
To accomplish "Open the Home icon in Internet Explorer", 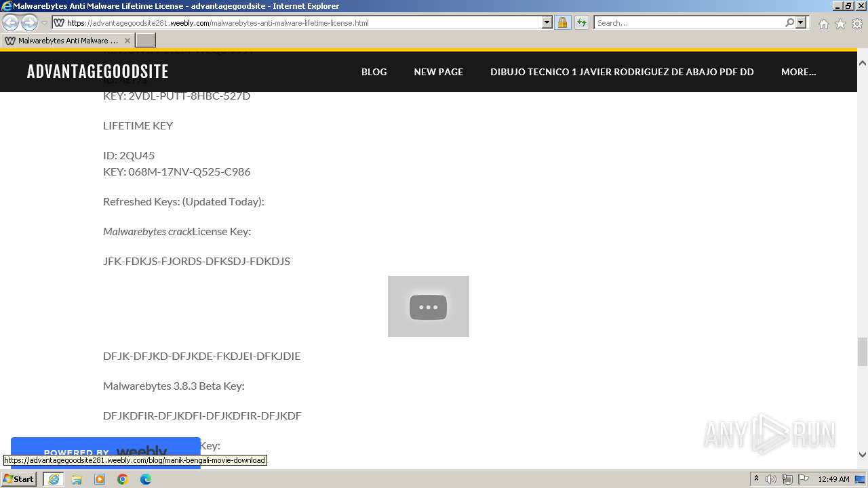I will pos(823,24).
